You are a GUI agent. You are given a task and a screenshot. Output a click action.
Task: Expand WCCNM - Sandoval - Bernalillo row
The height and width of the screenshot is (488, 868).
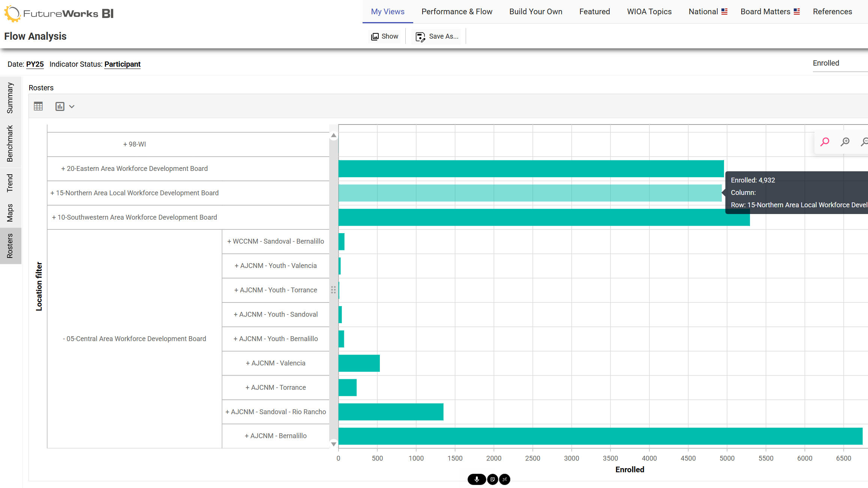point(276,241)
